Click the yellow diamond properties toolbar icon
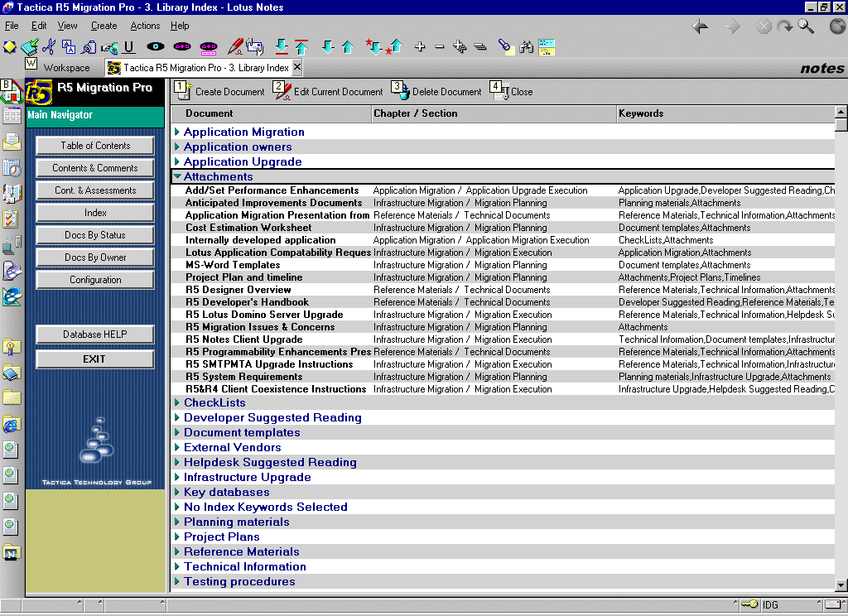Viewport: 848px width, 616px height. tap(9, 47)
